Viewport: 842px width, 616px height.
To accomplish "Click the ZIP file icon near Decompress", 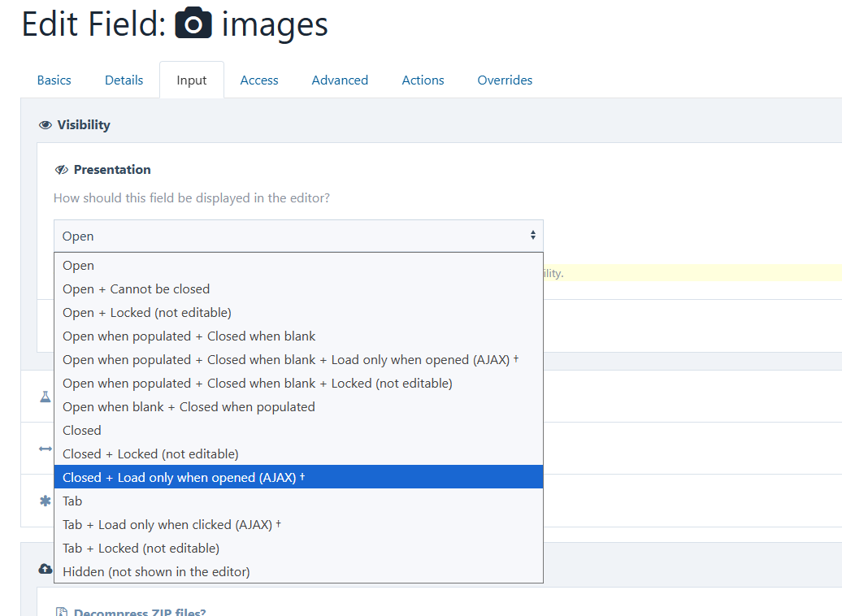I will (61, 612).
